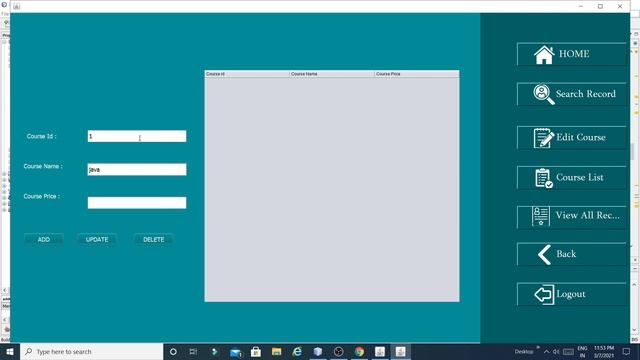Viewport: 640px width, 360px height.
Task: Select the Course Id column header
Action: [247, 74]
